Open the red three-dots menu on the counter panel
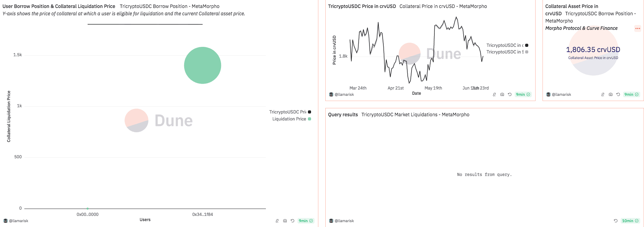 pos(637,28)
